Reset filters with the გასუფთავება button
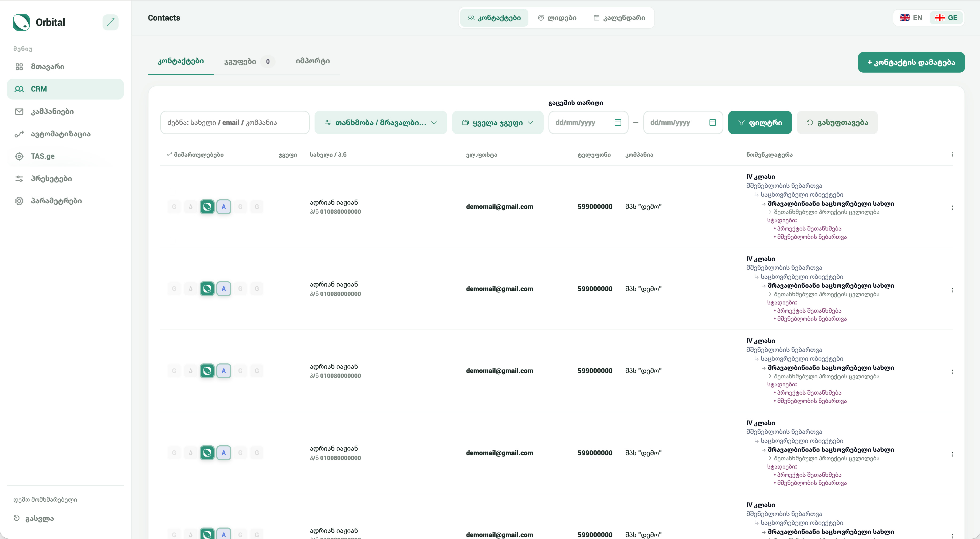Image resolution: width=980 pixels, height=539 pixels. tap(837, 122)
